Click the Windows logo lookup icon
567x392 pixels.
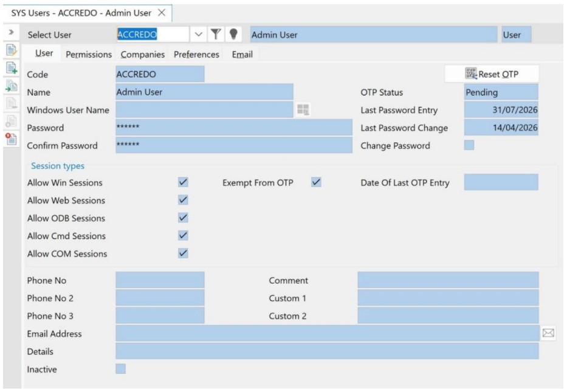point(303,109)
